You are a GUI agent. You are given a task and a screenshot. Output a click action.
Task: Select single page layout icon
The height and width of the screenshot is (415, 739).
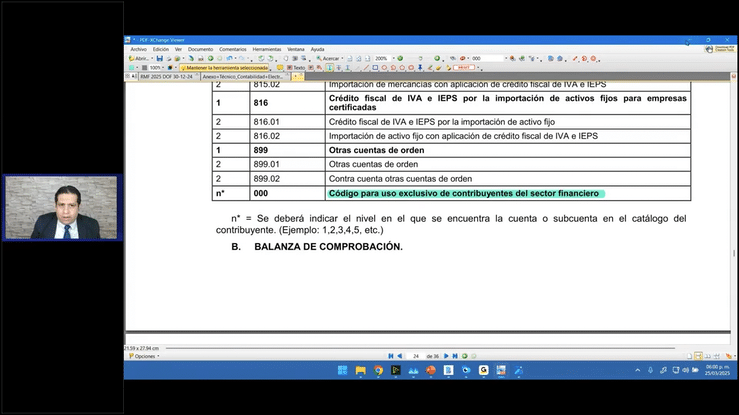(690, 356)
